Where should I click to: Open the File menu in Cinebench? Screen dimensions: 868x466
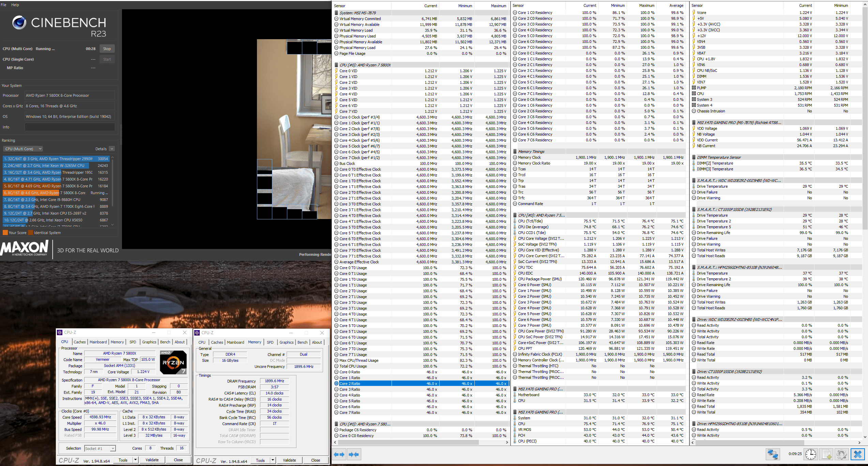pos(4,5)
